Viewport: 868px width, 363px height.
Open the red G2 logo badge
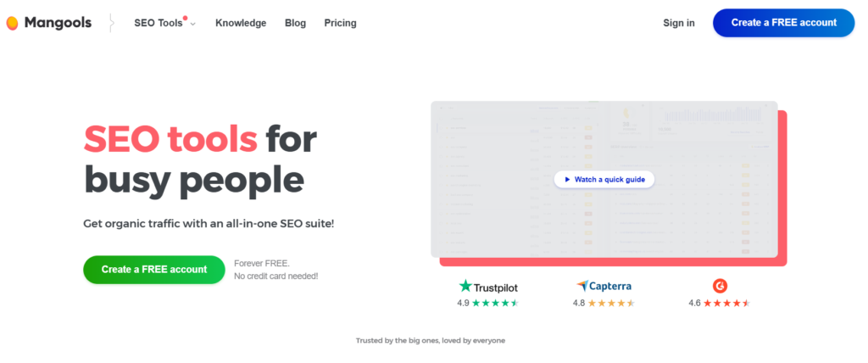(x=720, y=286)
